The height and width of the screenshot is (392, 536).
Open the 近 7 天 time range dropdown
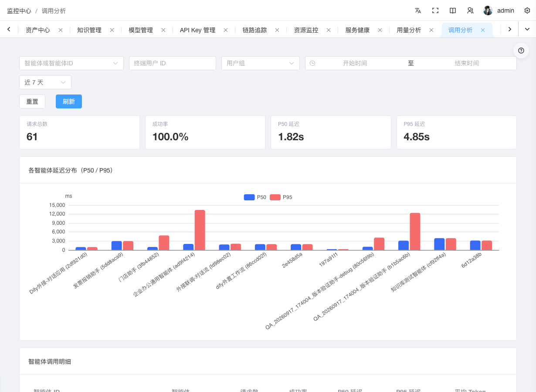(x=45, y=82)
